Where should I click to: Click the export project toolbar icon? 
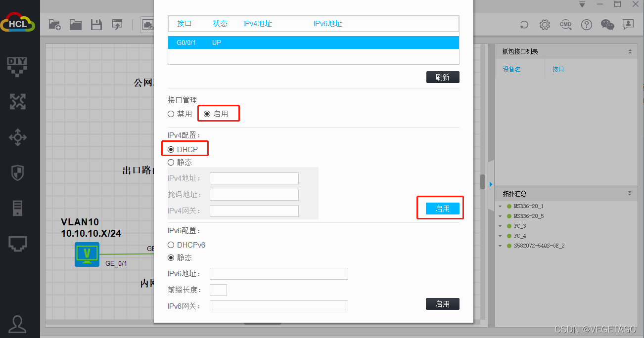coord(117,25)
